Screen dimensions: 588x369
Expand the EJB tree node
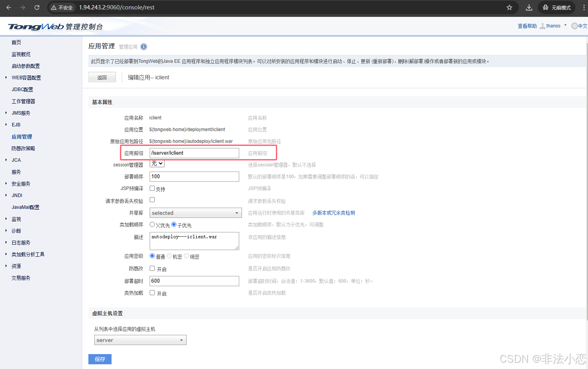click(6, 125)
